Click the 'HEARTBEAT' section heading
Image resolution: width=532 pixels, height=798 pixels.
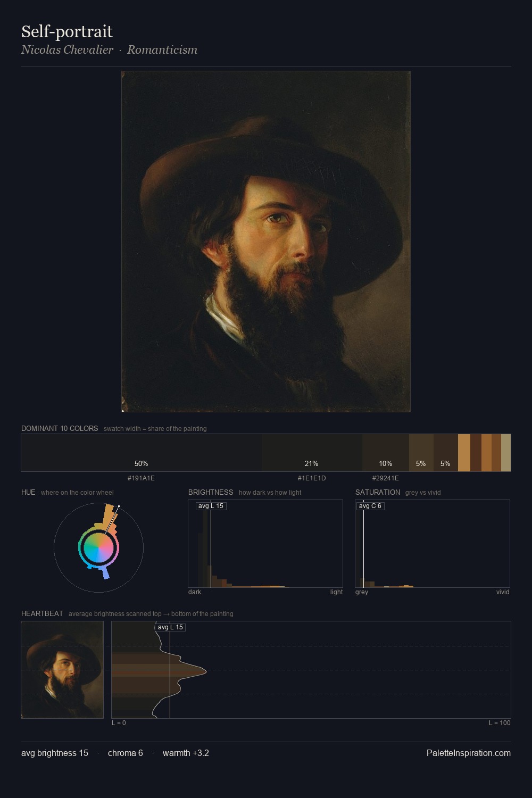coord(42,613)
